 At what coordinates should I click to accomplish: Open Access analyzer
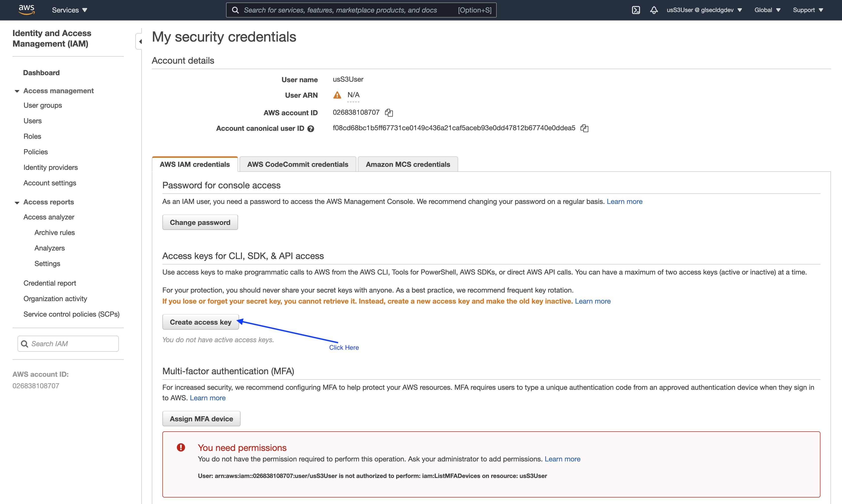point(49,217)
